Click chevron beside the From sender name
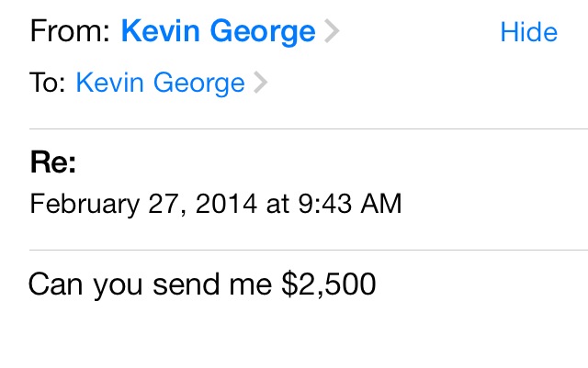Screen dimensions: 588x368 click(x=333, y=33)
